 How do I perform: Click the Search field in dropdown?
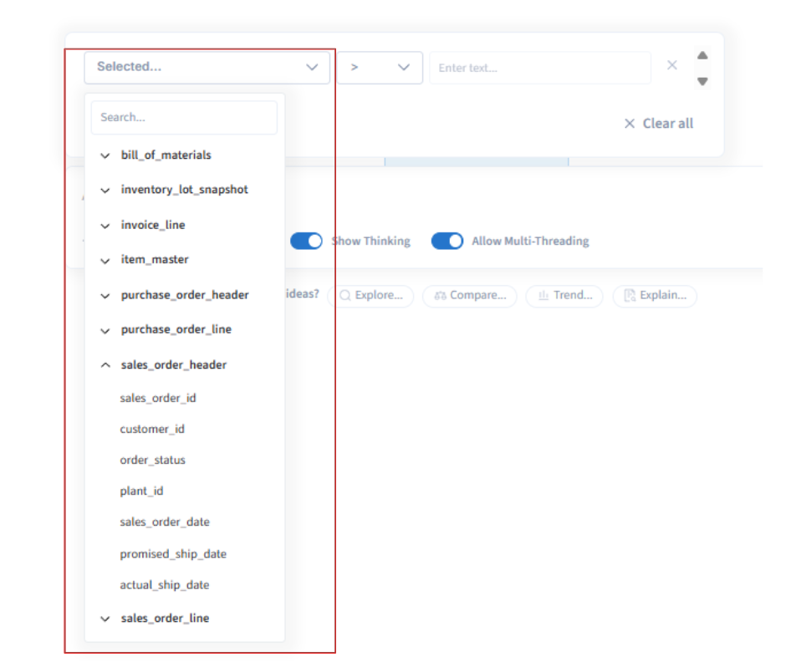[x=184, y=118]
